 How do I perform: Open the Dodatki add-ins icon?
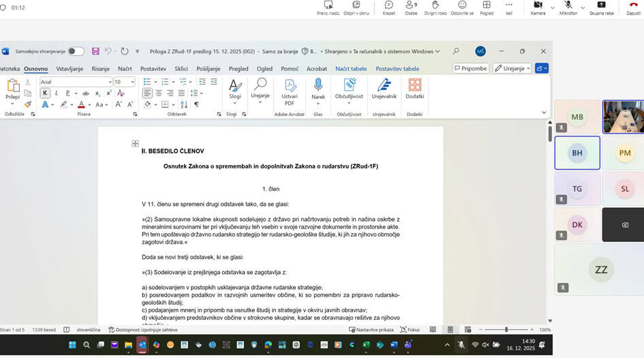[414, 85]
